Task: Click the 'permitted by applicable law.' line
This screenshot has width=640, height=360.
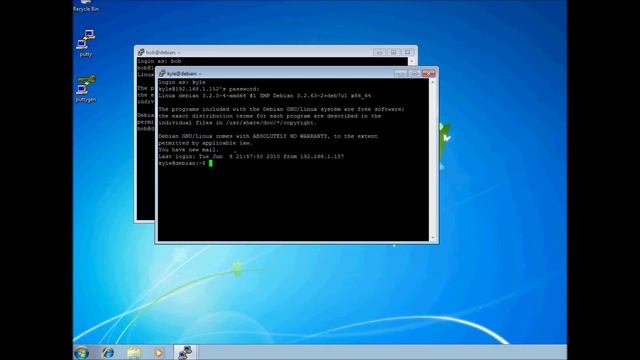Action: [x=205, y=143]
